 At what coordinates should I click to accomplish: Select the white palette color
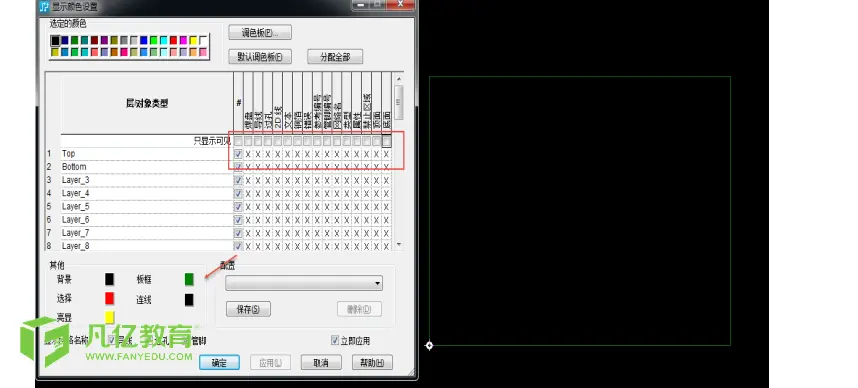pos(203,40)
